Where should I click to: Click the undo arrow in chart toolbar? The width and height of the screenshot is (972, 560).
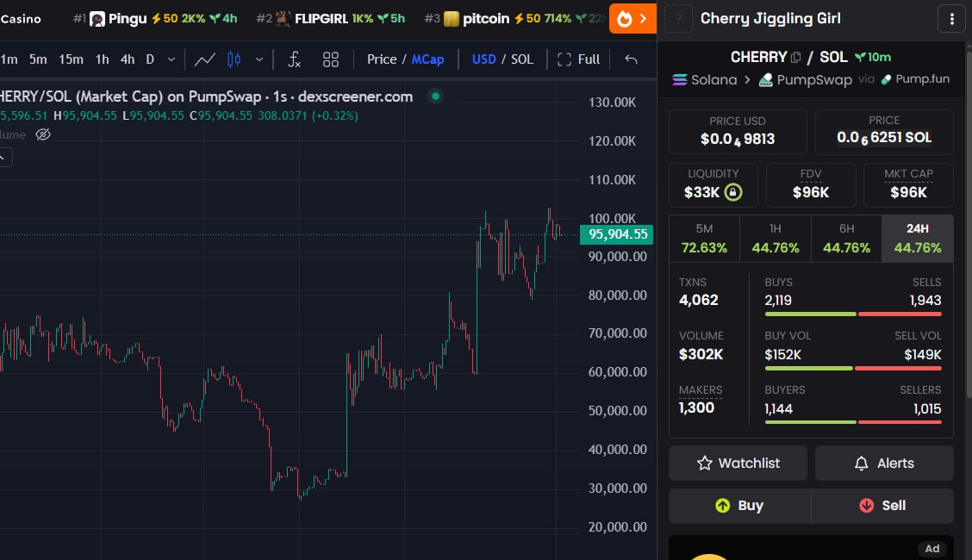tap(631, 59)
